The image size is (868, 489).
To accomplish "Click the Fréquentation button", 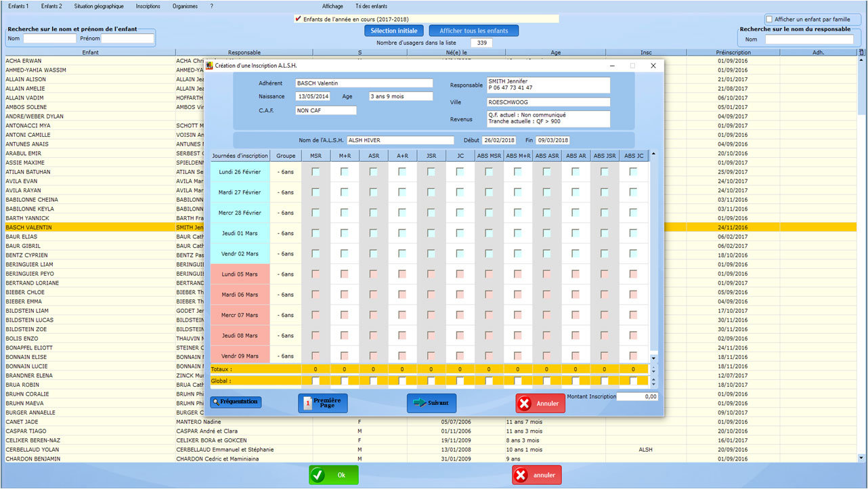I will pos(236,402).
